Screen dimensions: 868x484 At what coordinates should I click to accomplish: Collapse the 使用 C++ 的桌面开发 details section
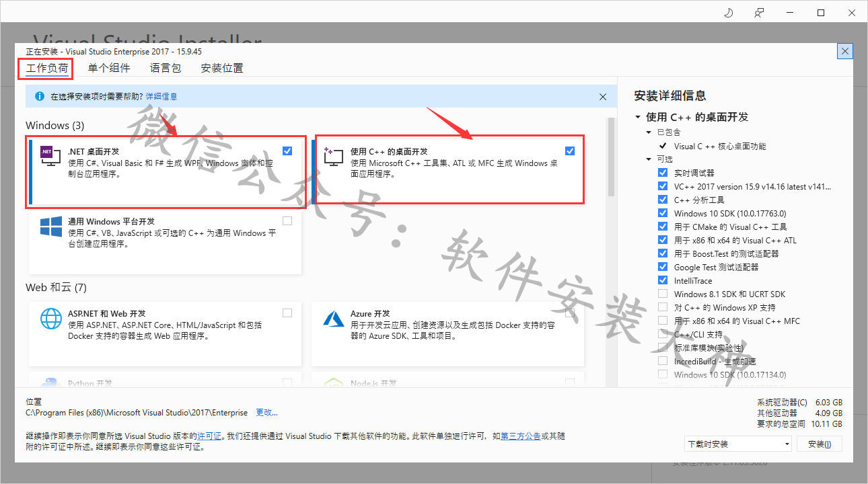click(638, 117)
